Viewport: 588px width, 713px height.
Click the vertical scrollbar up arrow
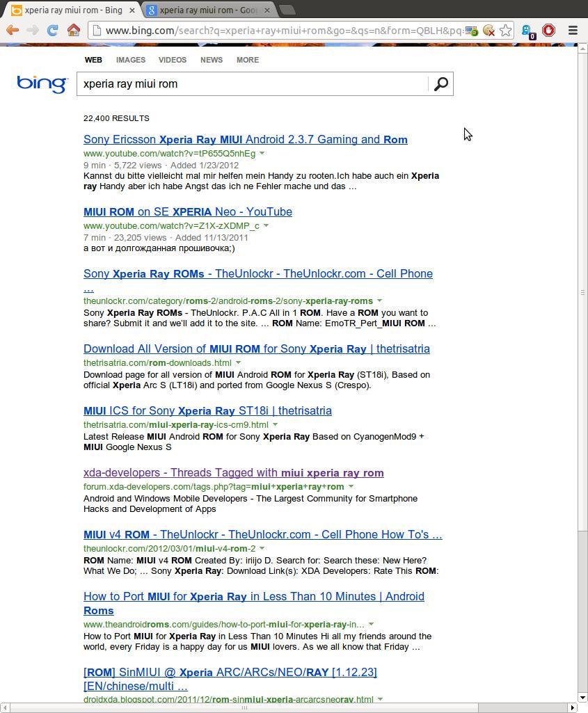582,48
